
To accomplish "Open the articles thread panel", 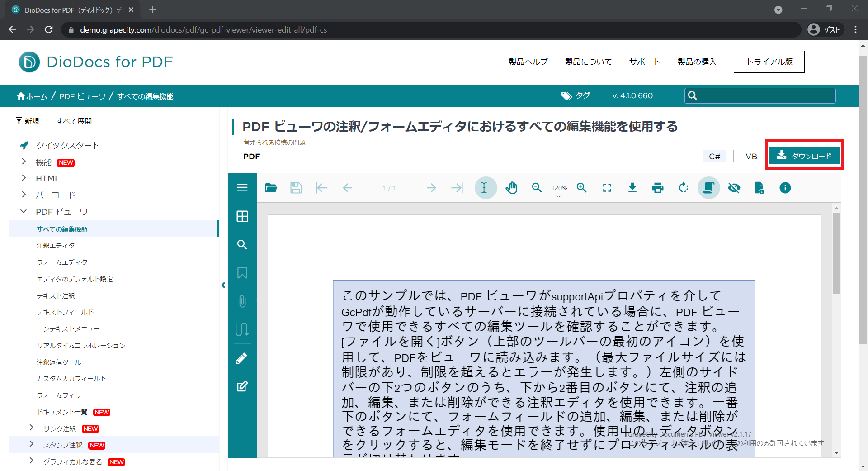I will [x=242, y=329].
